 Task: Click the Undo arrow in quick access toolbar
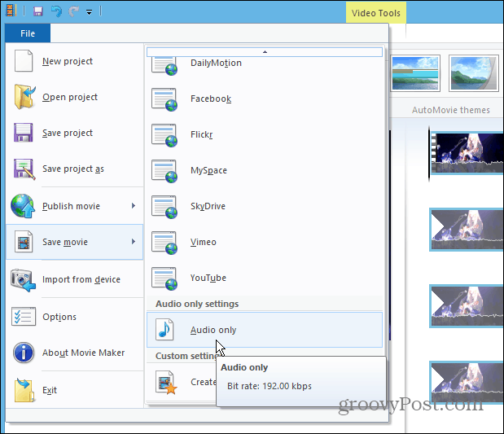(x=56, y=11)
